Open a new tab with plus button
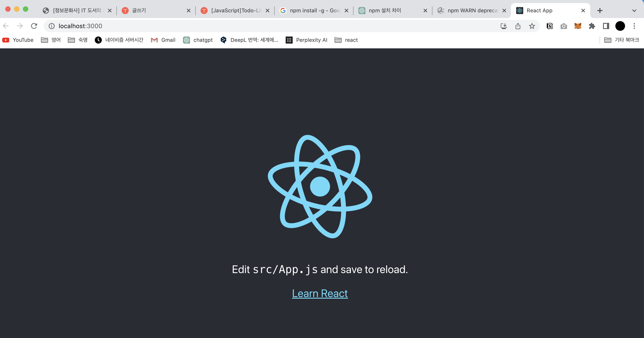Viewport: 644px width, 338px height. (599, 11)
